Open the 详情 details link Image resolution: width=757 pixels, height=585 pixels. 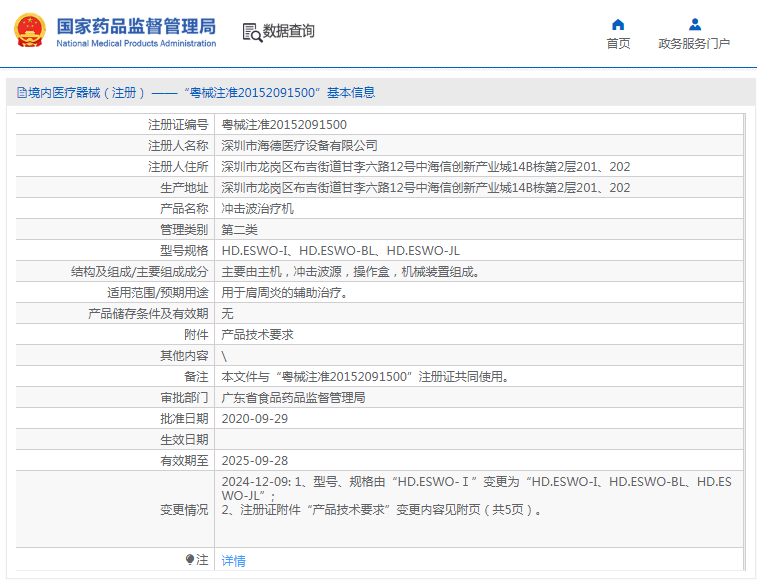[234, 560]
